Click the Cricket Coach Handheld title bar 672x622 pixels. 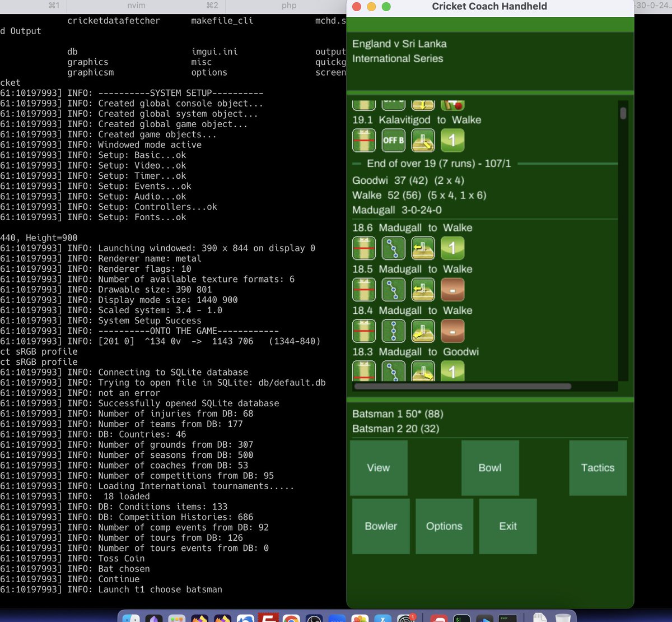coord(490,7)
